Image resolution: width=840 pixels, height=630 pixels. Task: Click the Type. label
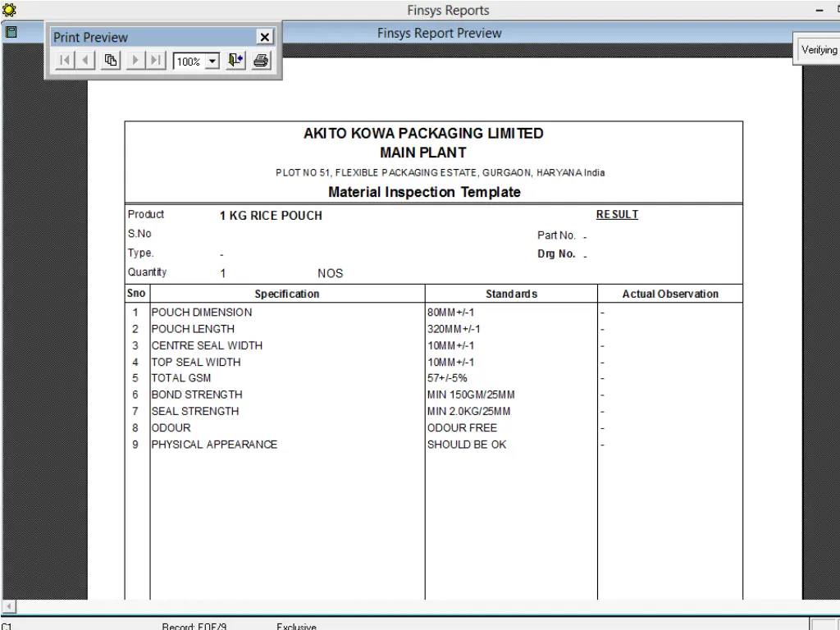pos(140,253)
